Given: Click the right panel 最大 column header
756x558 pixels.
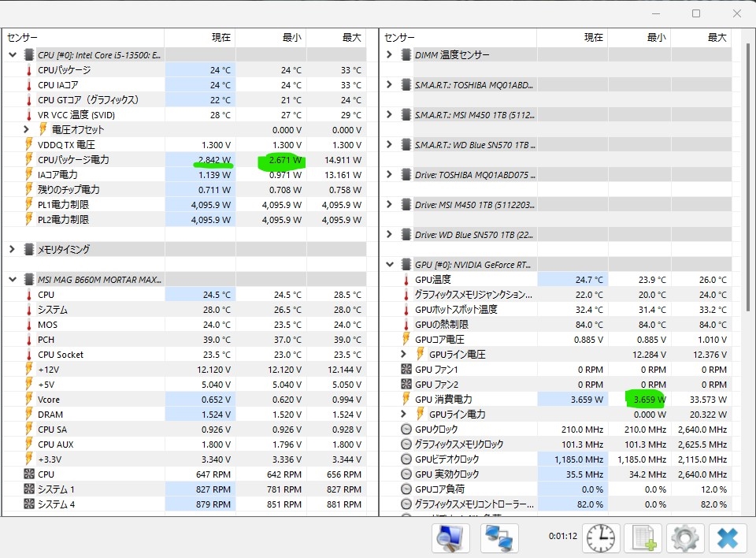Looking at the screenshot, I should tap(717, 38).
